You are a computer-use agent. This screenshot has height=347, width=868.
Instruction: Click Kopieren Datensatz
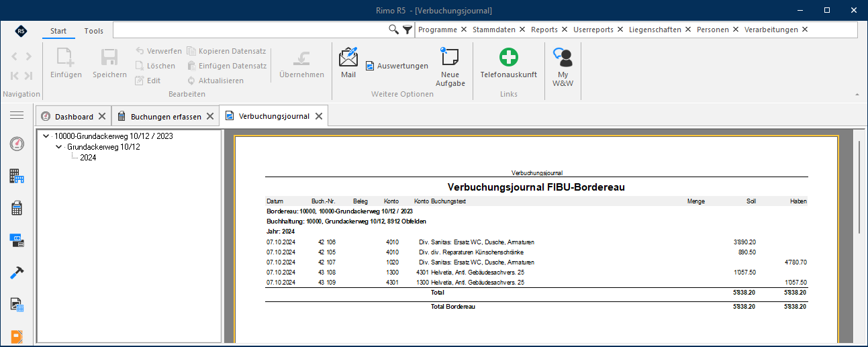pos(227,51)
